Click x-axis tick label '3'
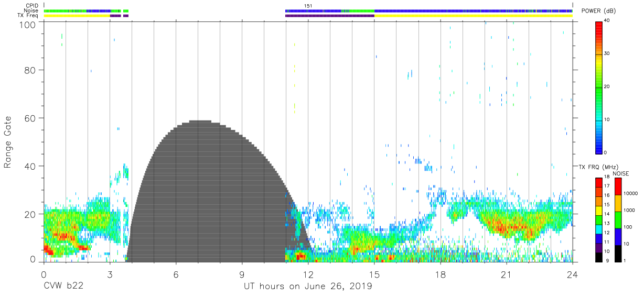The width and height of the screenshot is (644, 297). (110, 274)
